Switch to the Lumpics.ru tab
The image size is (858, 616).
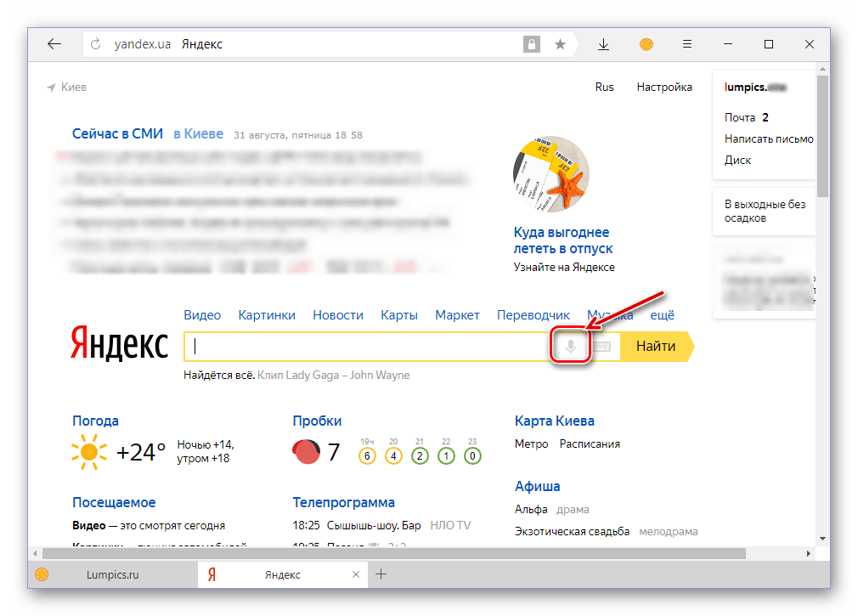[x=112, y=574]
